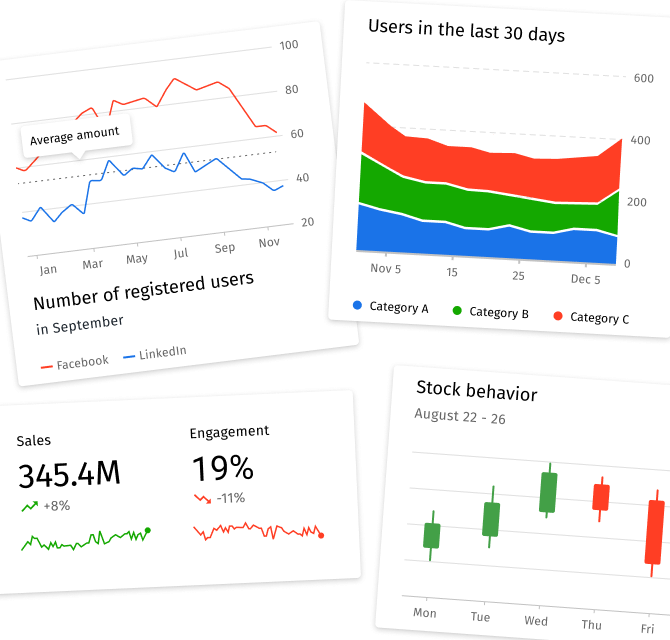670x640 pixels.
Task: Click the Sales label
Action: coord(34,440)
